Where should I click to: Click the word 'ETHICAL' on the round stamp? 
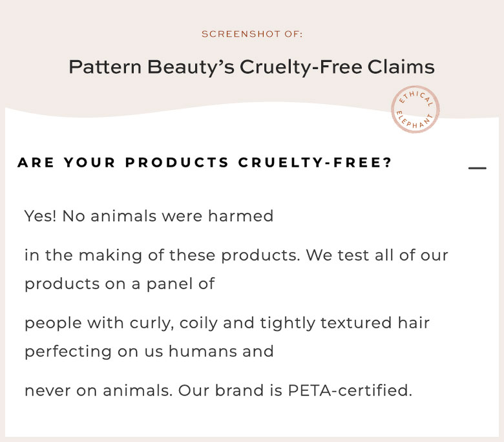point(416,96)
